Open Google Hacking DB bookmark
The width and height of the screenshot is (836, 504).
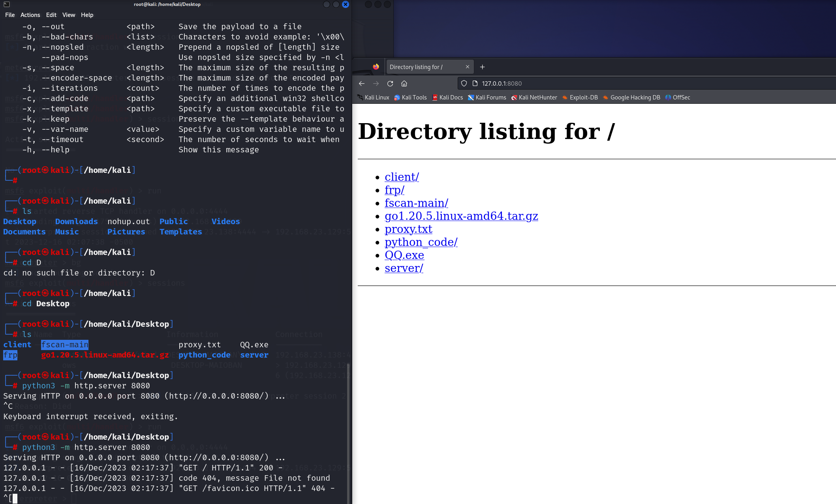coord(632,97)
